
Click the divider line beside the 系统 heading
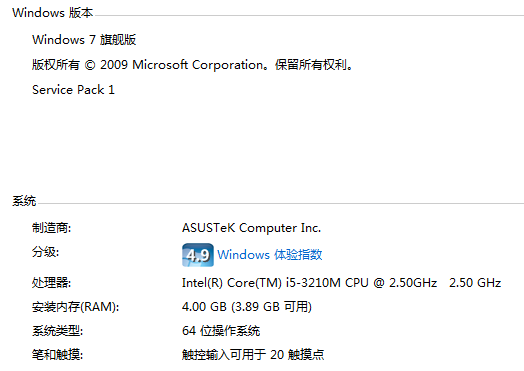tap(280, 203)
